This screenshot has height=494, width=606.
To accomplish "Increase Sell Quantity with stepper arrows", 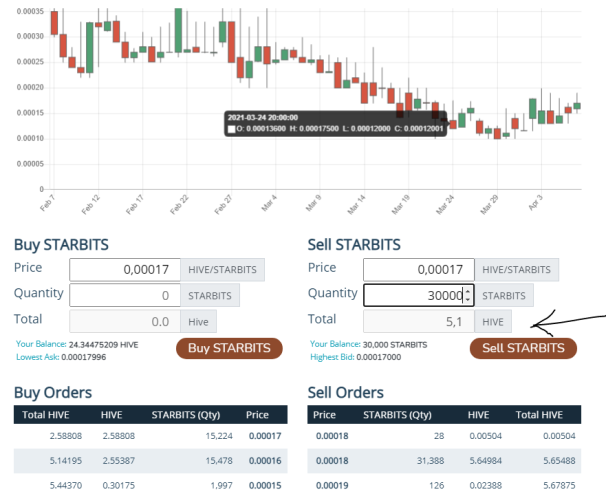I will tap(468, 291).
